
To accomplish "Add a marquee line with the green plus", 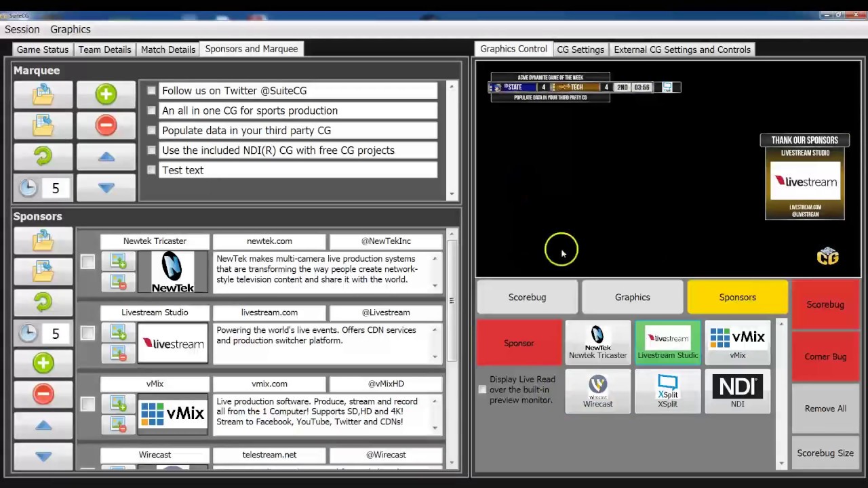I will point(106,94).
